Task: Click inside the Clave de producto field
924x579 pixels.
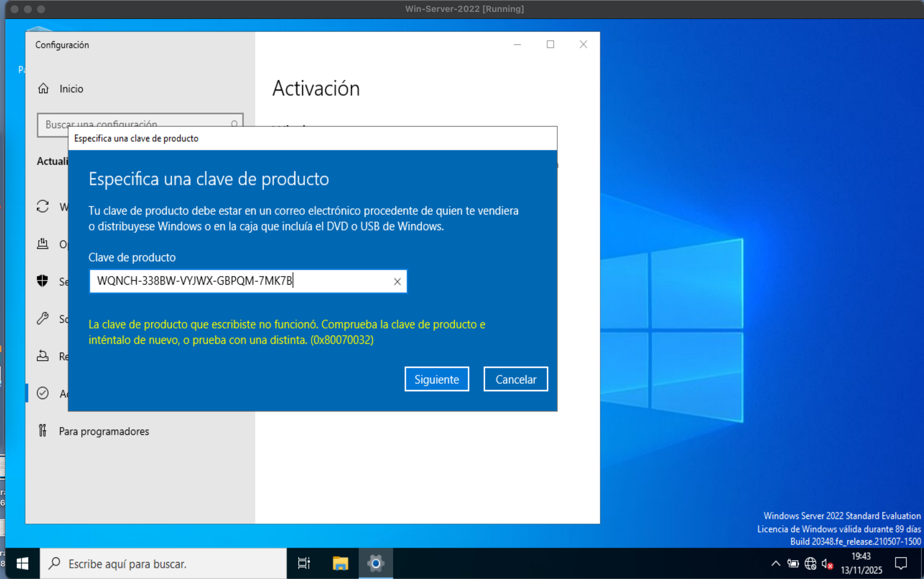Action: (x=248, y=281)
